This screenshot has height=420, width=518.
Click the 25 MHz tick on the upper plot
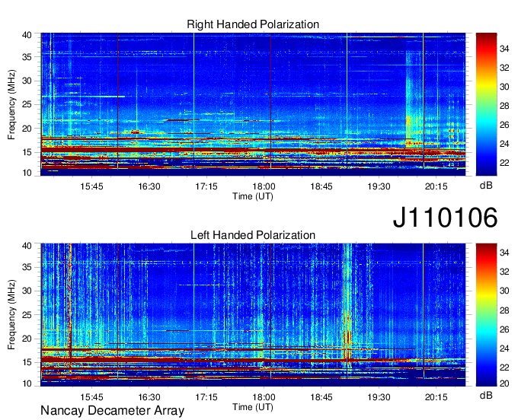[x=27, y=104]
